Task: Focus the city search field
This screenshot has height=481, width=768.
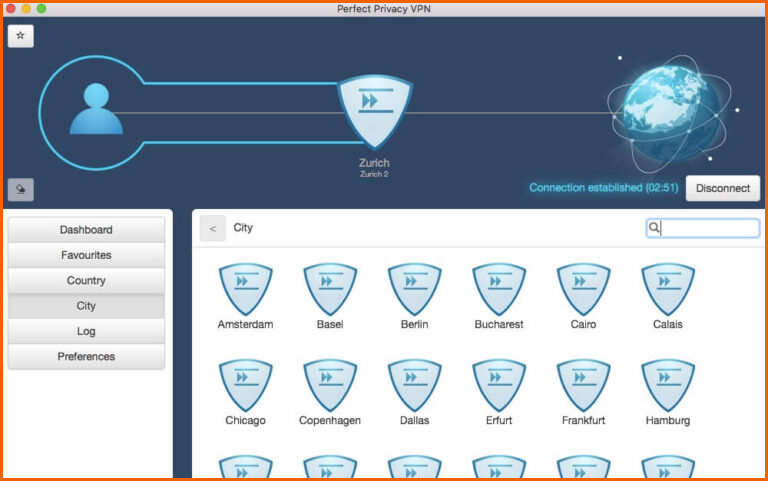Action: click(703, 228)
